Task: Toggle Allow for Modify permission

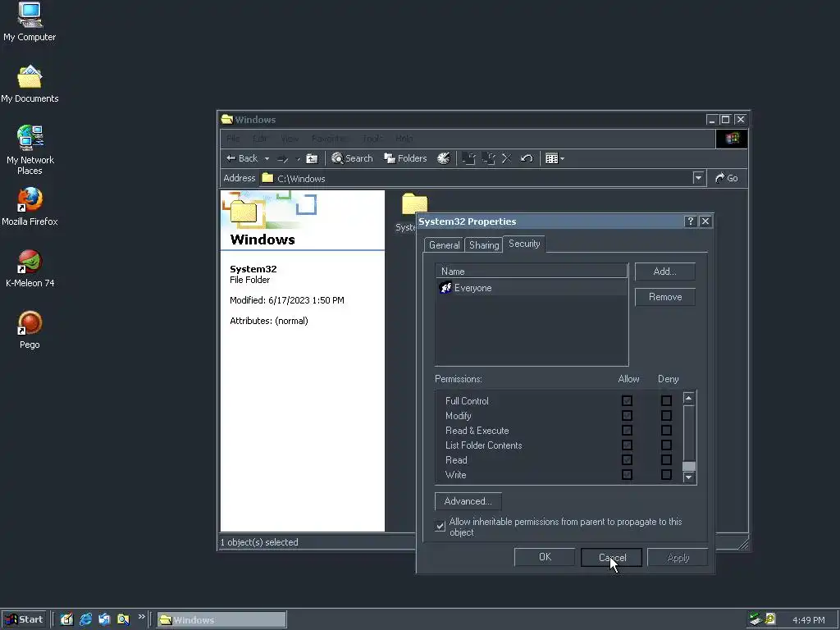Action: pyautogui.click(x=627, y=416)
